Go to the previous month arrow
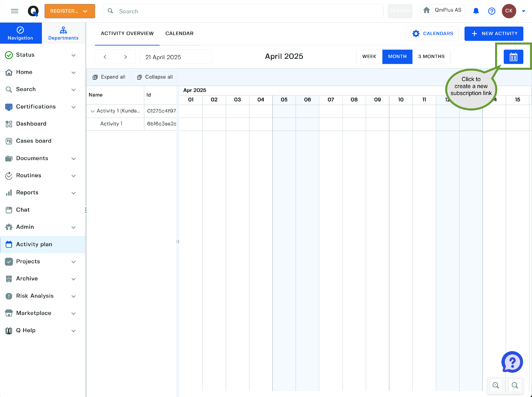 coord(105,57)
